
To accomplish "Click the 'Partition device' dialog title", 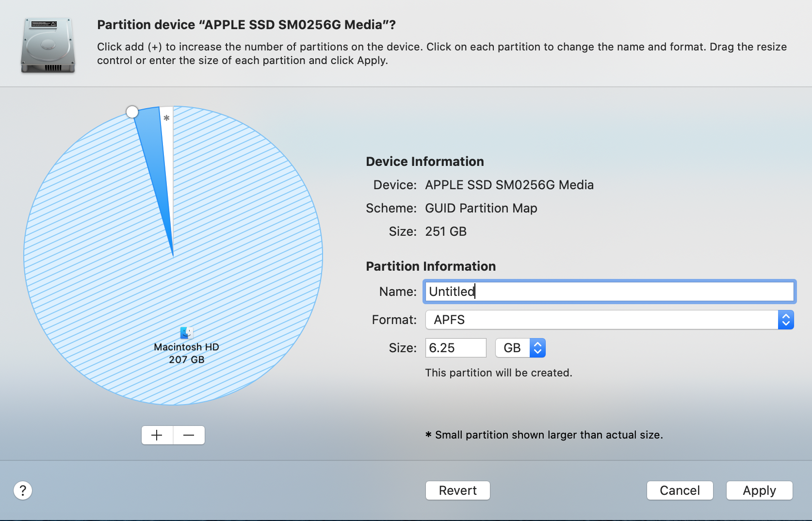I will (246, 25).
